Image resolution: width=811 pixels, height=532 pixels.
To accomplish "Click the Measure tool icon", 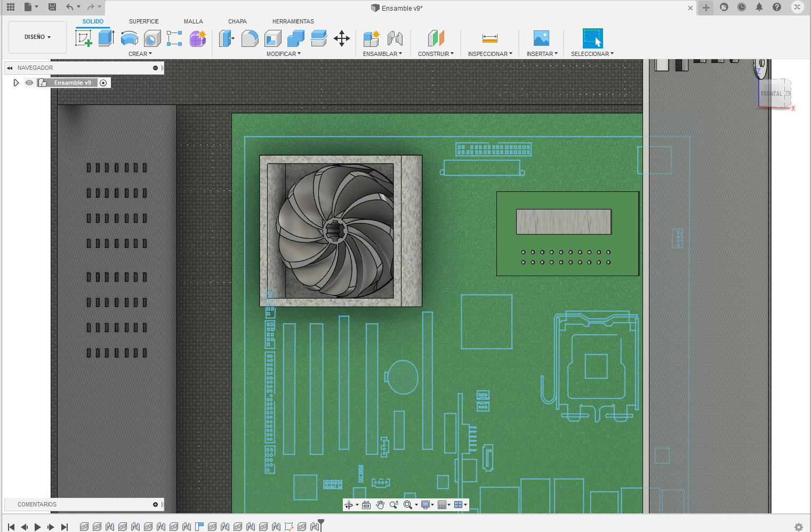I will [490, 38].
